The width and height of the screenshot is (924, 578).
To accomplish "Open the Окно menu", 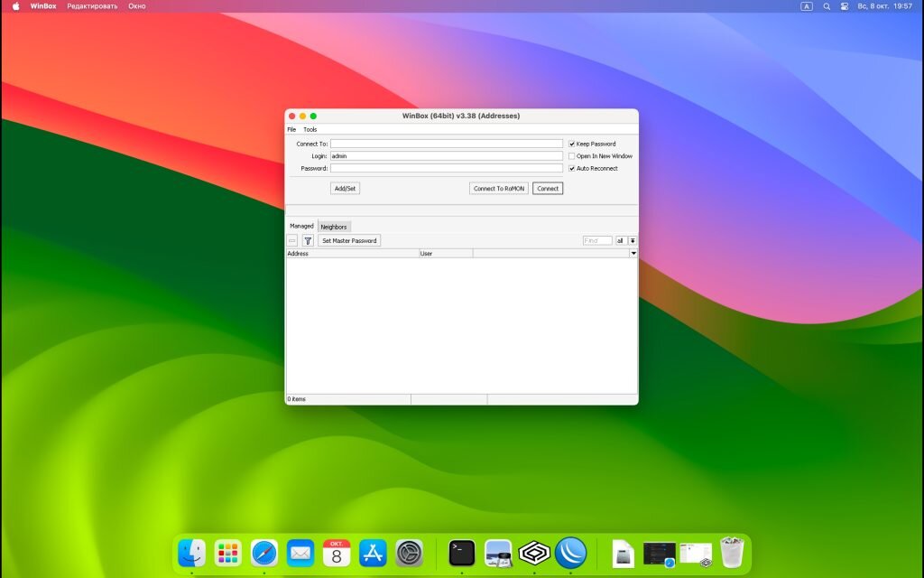I will pyautogui.click(x=137, y=6).
